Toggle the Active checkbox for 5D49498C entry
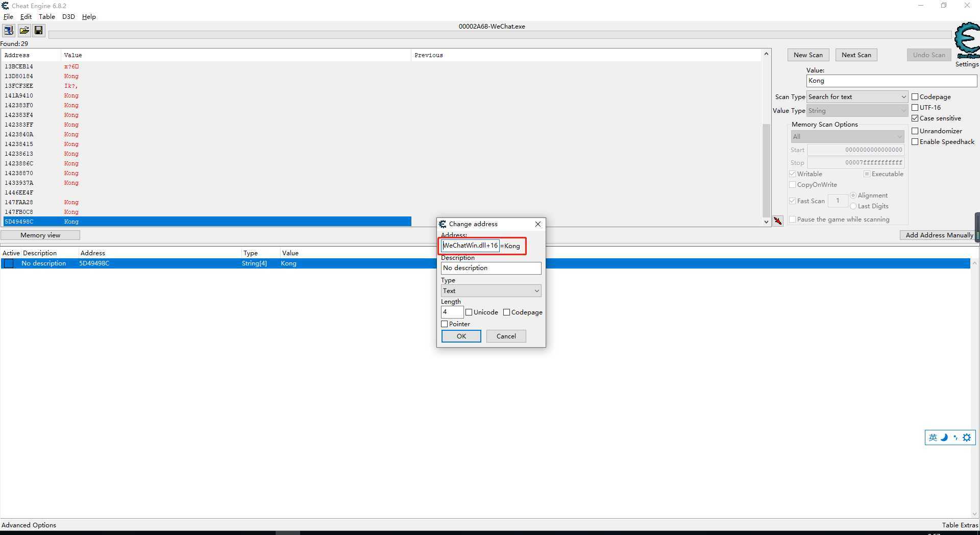 point(9,263)
